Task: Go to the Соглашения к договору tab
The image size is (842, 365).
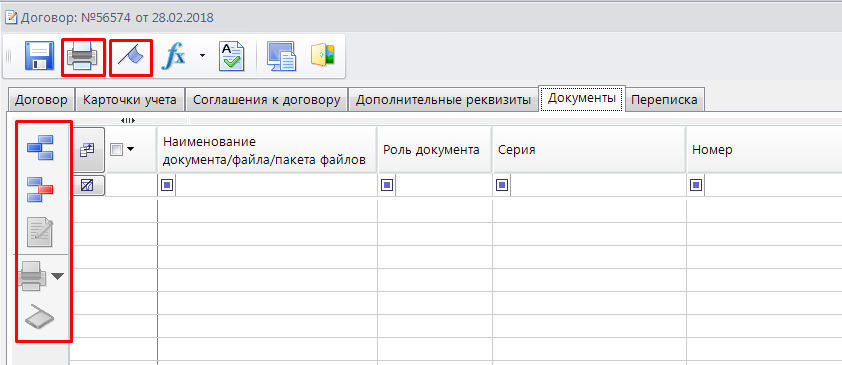Action: click(267, 100)
